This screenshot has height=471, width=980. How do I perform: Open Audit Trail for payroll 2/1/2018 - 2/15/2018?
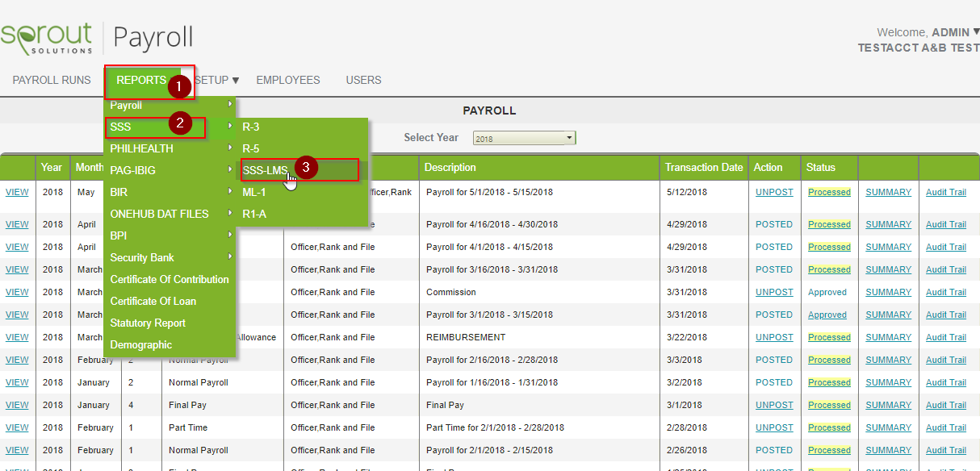946,450
